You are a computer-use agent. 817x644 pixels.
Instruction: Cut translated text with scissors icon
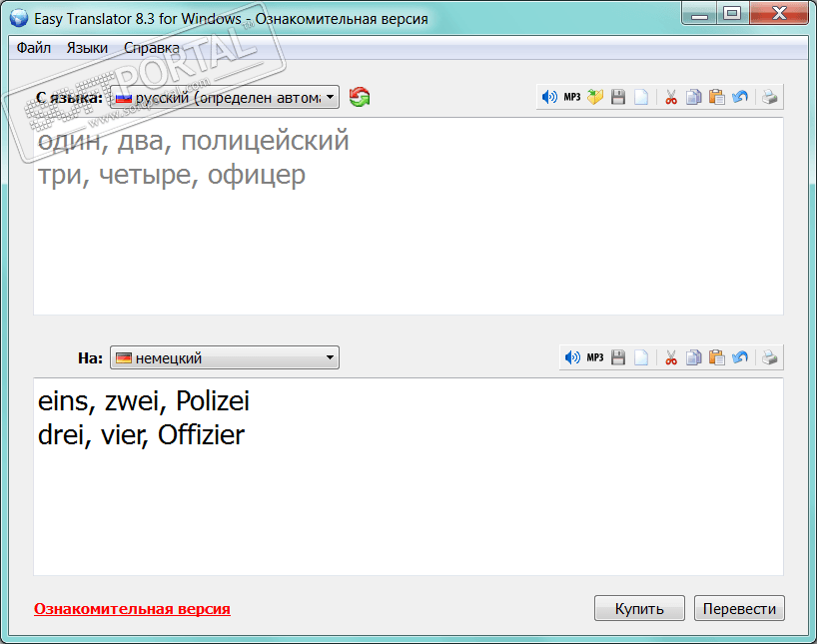tap(671, 357)
